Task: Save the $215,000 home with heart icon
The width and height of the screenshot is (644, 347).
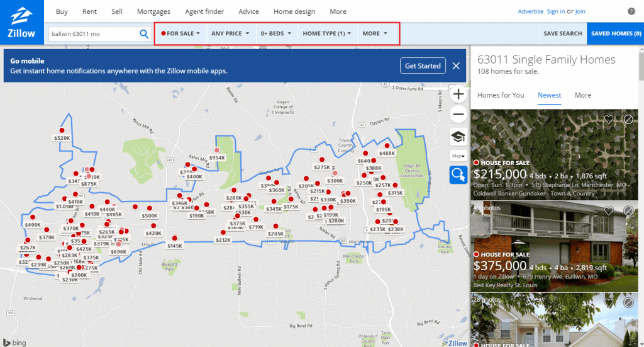Action: coord(608,120)
